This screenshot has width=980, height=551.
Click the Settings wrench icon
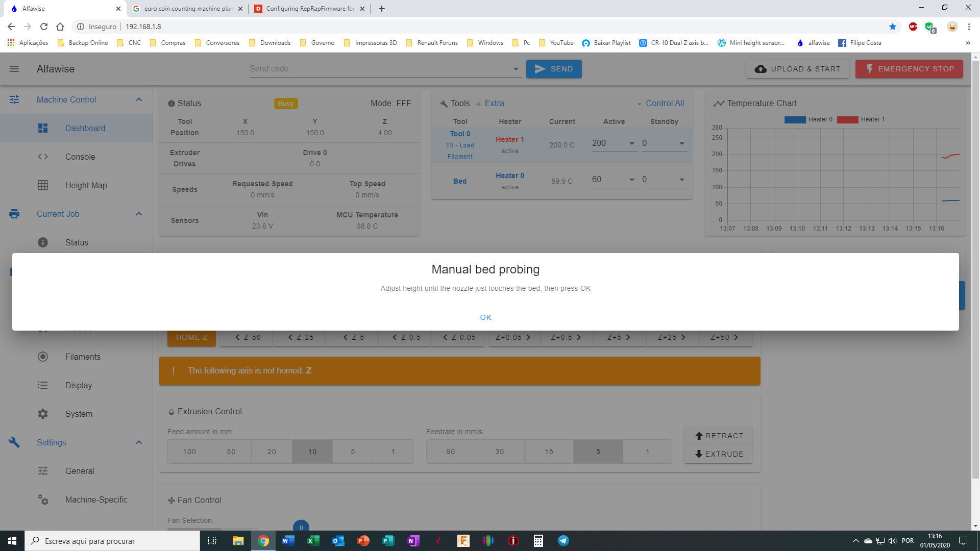14,442
